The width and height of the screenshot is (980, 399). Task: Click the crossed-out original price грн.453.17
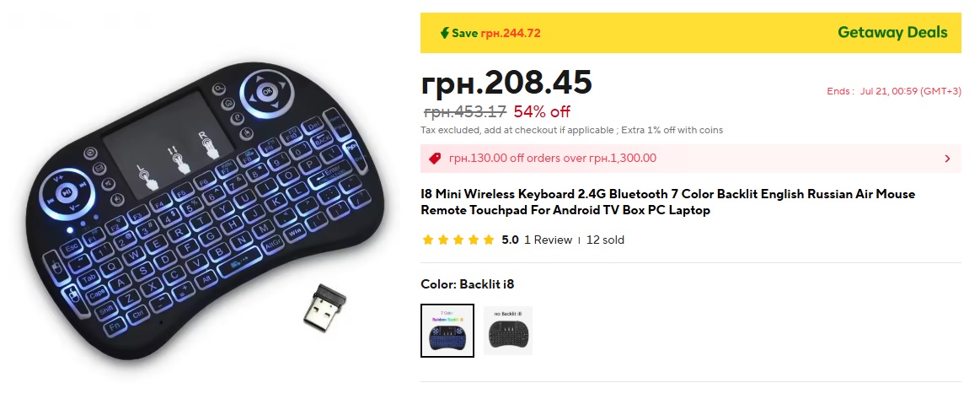tap(464, 111)
